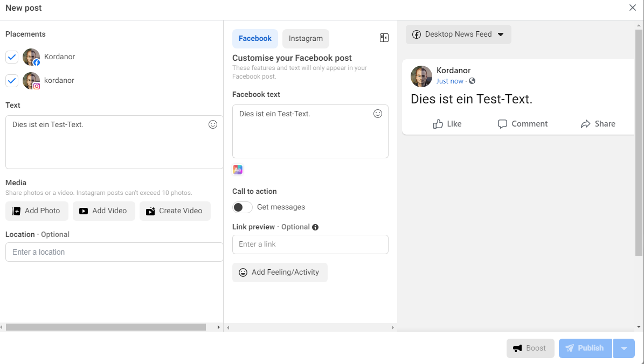The image size is (644, 364).
Task: Click the Comment icon in preview
Action: pyautogui.click(x=502, y=124)
